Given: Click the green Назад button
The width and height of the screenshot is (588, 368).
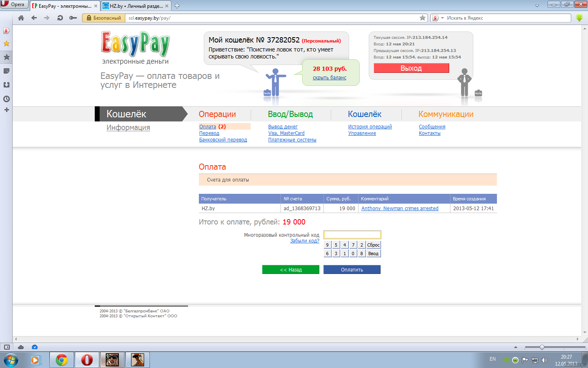Looking at the screenshot, I should click(x=291, y=270).
